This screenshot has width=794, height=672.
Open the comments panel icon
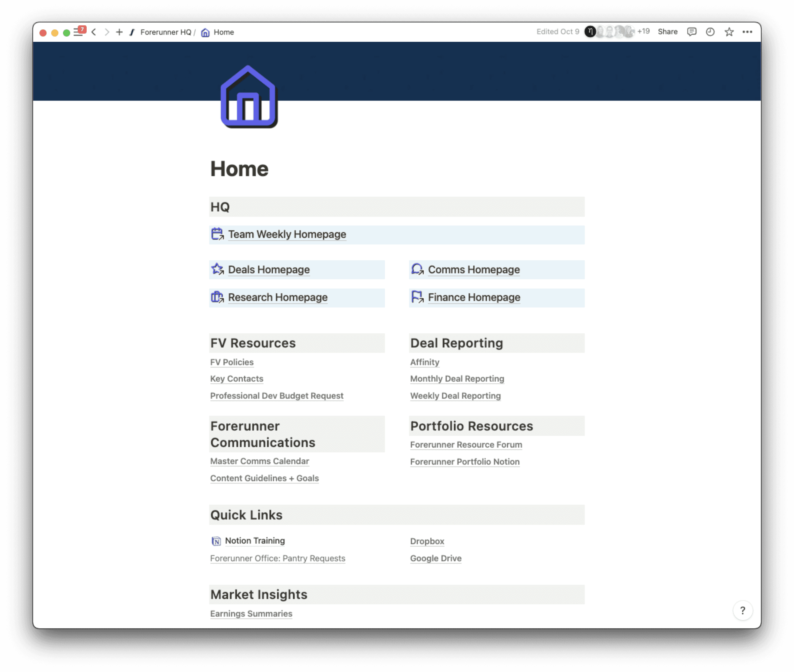691,32
